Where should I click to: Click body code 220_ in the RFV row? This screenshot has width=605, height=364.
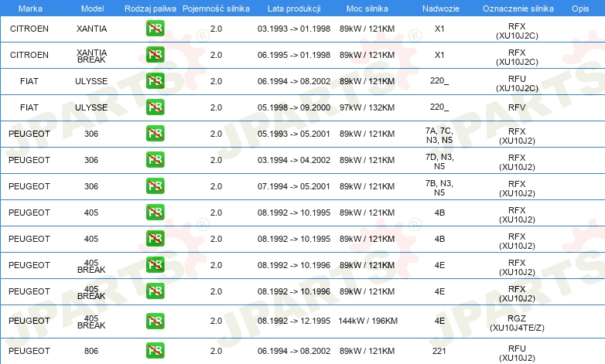pos(439,107)
